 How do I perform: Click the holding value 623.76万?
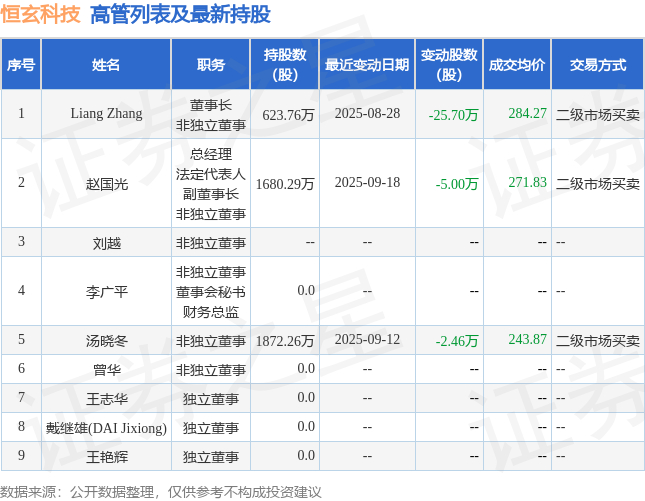[x=288, y=115]
